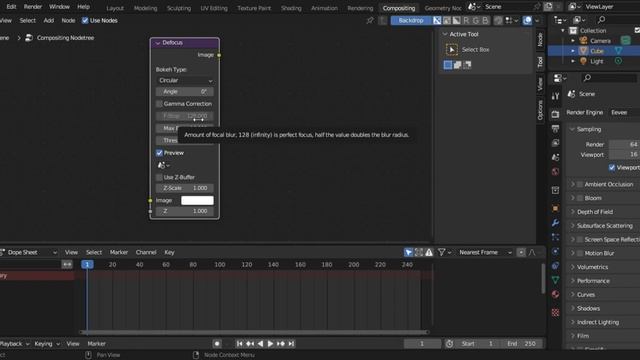640x360 pixels.
Task: Click the Dope Sheet filter funnel icon
Action: (x=441, y=253)
